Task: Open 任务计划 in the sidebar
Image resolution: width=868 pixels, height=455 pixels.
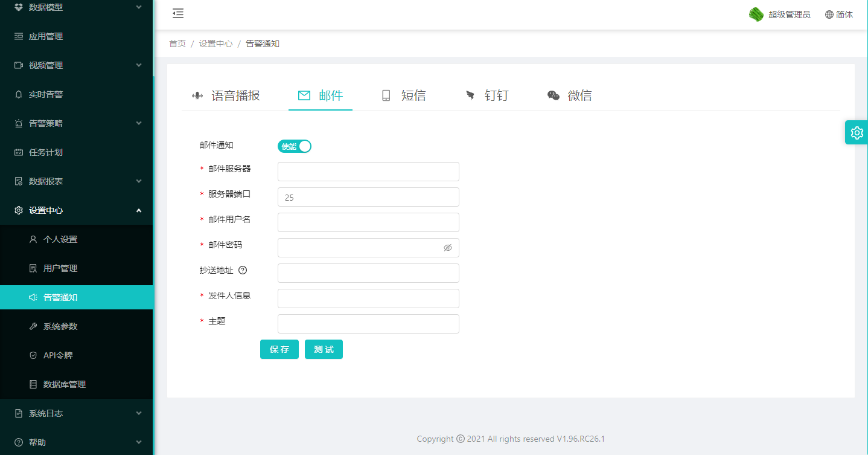Action: 46,152
